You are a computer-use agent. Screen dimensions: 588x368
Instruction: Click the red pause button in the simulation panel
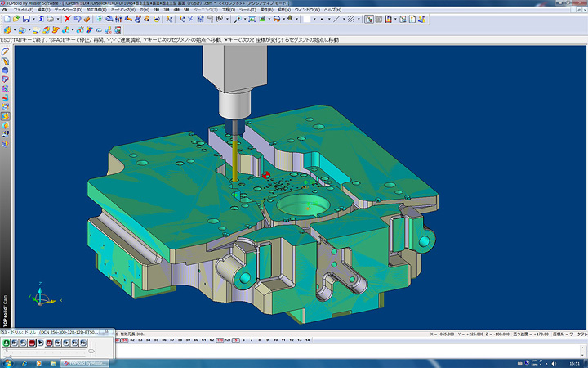[49, 343]
